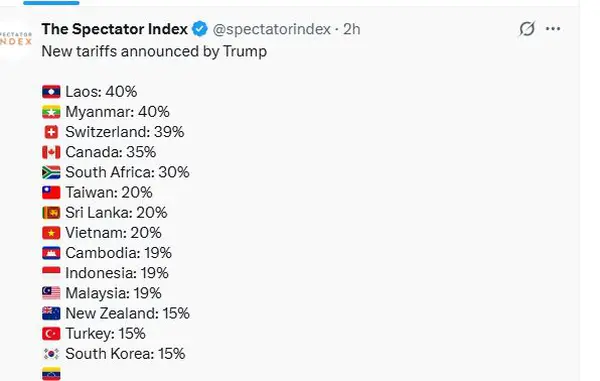Click the Myanmar flag emoji

[x=51, y=112]
